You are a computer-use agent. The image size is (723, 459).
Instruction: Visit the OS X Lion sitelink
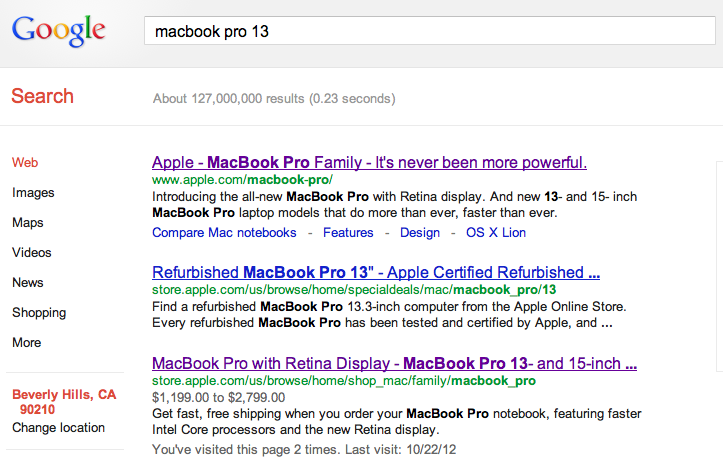coord(496,232)
